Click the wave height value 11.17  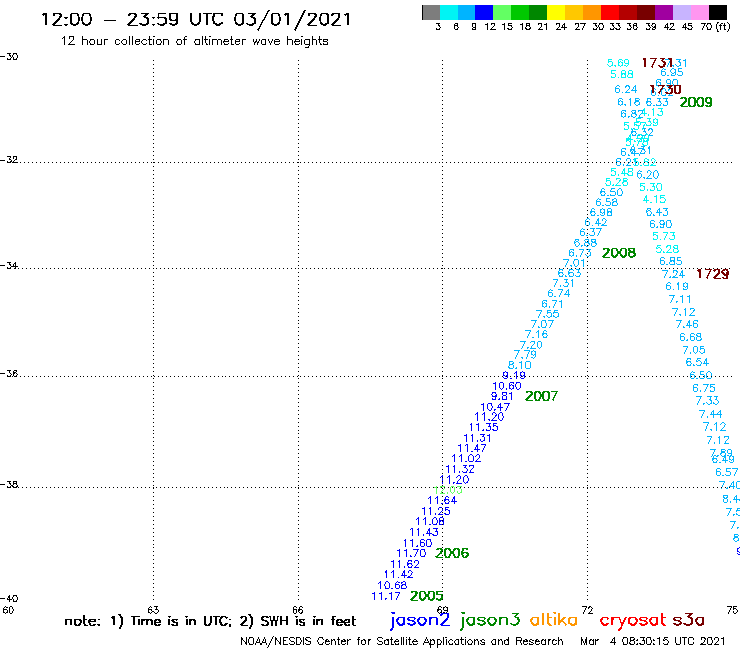coord(386,596)
